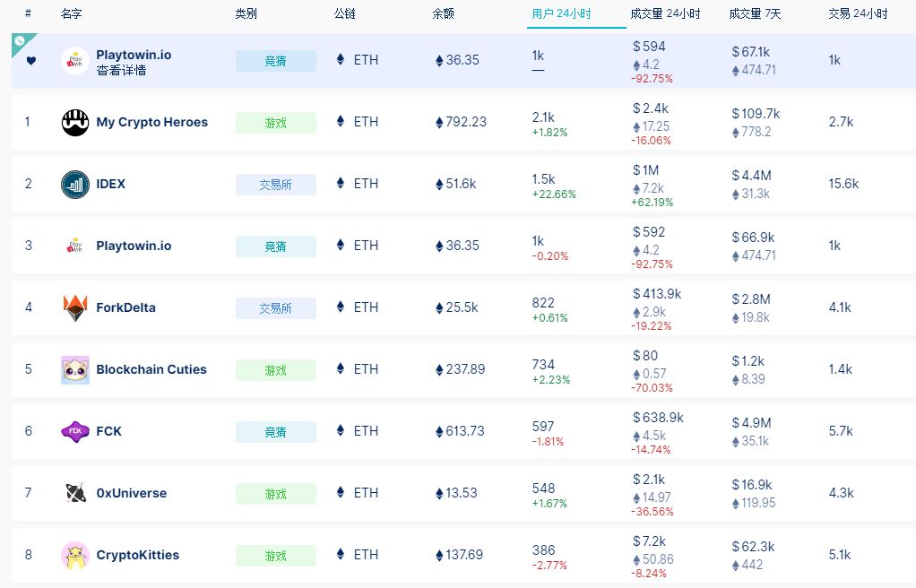This screenshot has height=588, width=916.
Task: Click the IDEX logo icon
Action: point(75,185)
